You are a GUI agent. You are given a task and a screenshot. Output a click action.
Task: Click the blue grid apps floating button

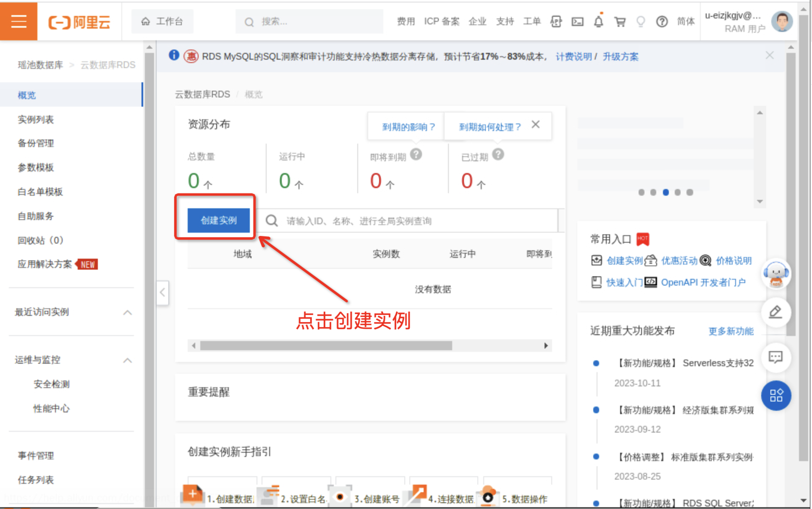(775, 395)
